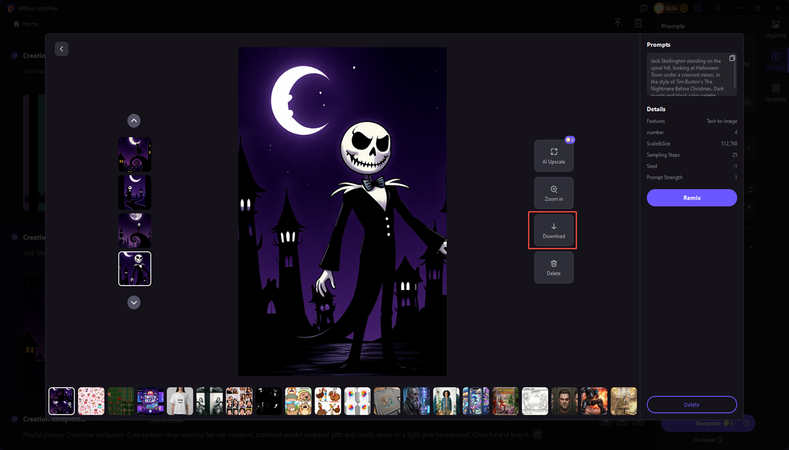Open the line-art sketch thumbnail
This screenshot has height=450, width=789.
(x=535, y=401)
